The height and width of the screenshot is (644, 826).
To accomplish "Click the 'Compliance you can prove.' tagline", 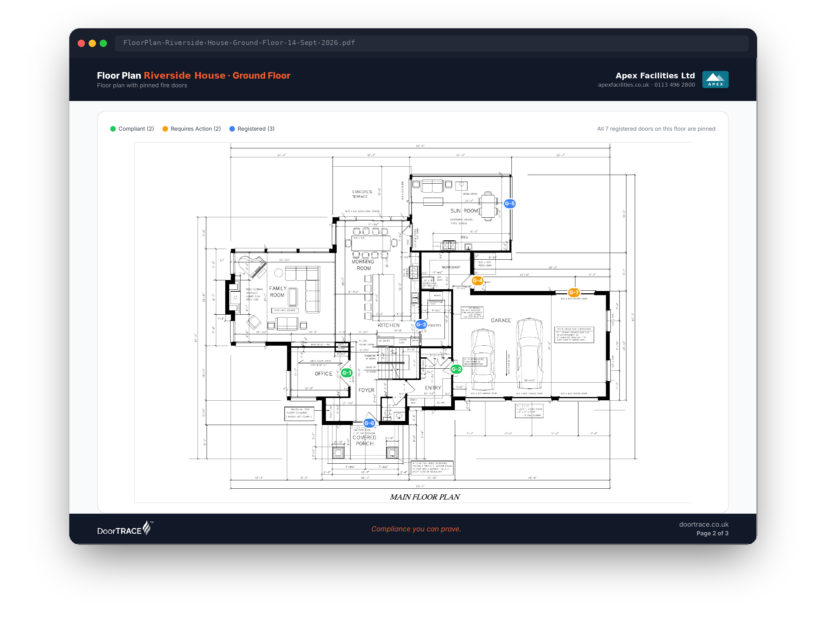I will point(416,529).
